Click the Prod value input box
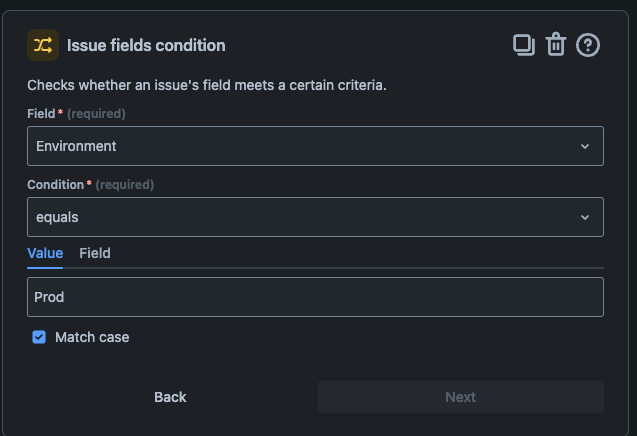Image resolution: width=637 pixels, height=436 pixels. tap(315, 297)
